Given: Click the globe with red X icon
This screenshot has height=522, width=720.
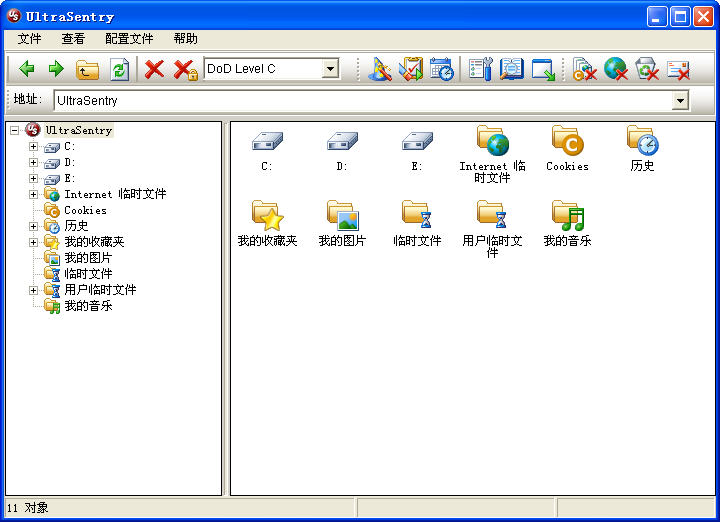Looking at the screenshot, I should [616, 69].
